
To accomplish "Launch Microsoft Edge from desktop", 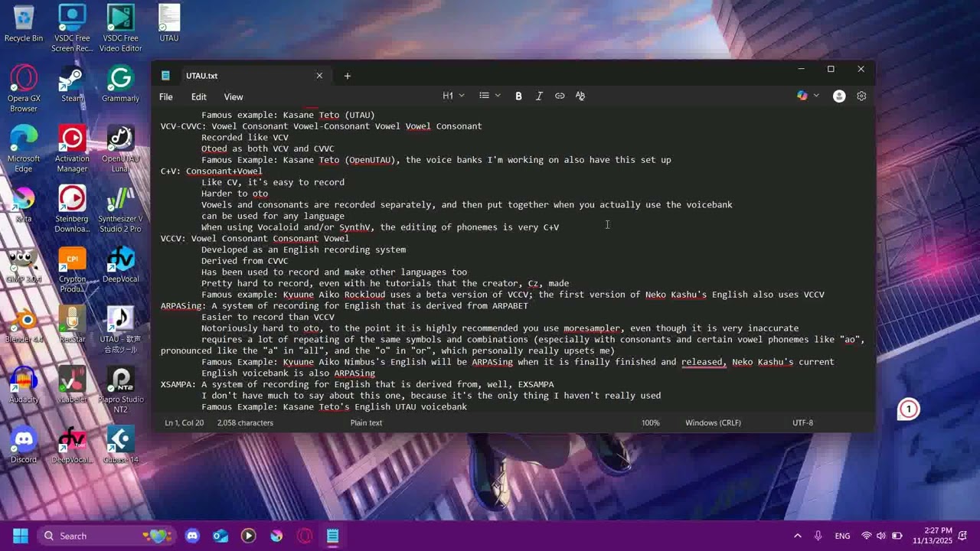I will (x=24, y=149).
